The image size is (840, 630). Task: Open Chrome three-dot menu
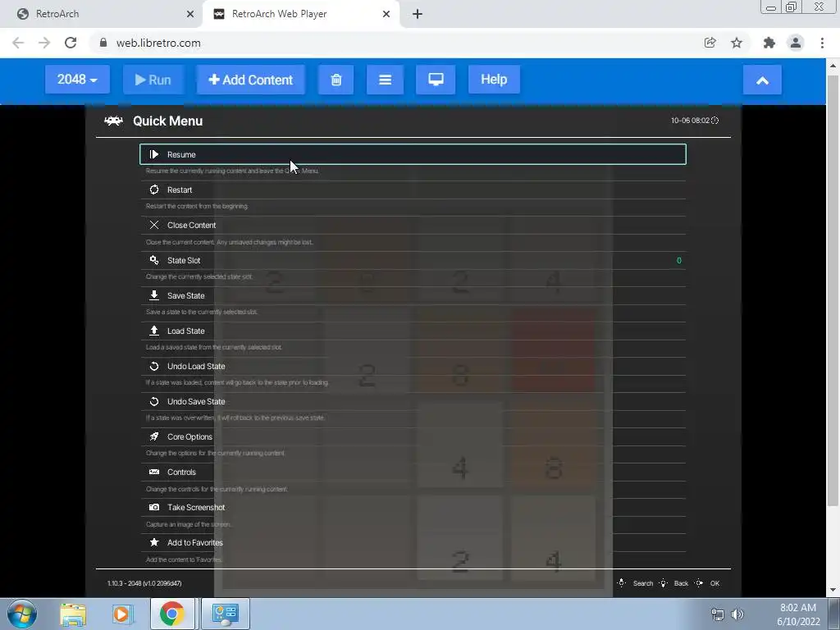(x=822, y=43)
